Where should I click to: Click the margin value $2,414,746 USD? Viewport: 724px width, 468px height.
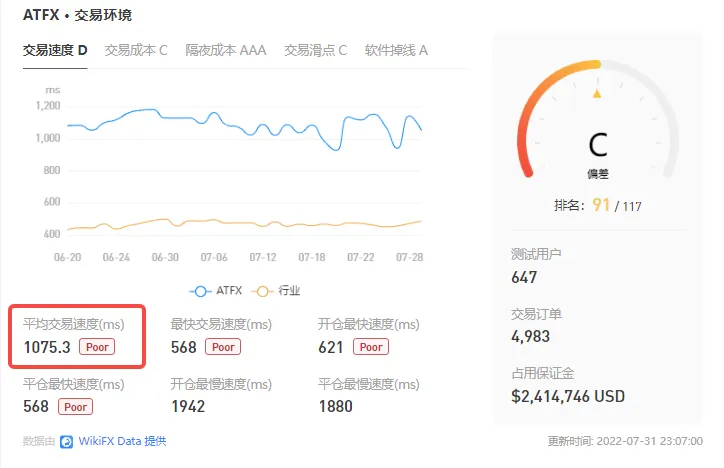click(x=568, y=396)
